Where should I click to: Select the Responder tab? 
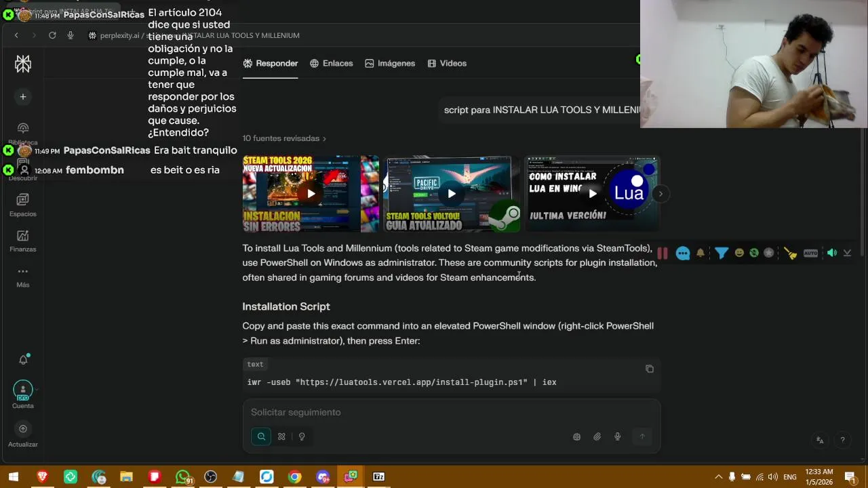pos(270,63)
